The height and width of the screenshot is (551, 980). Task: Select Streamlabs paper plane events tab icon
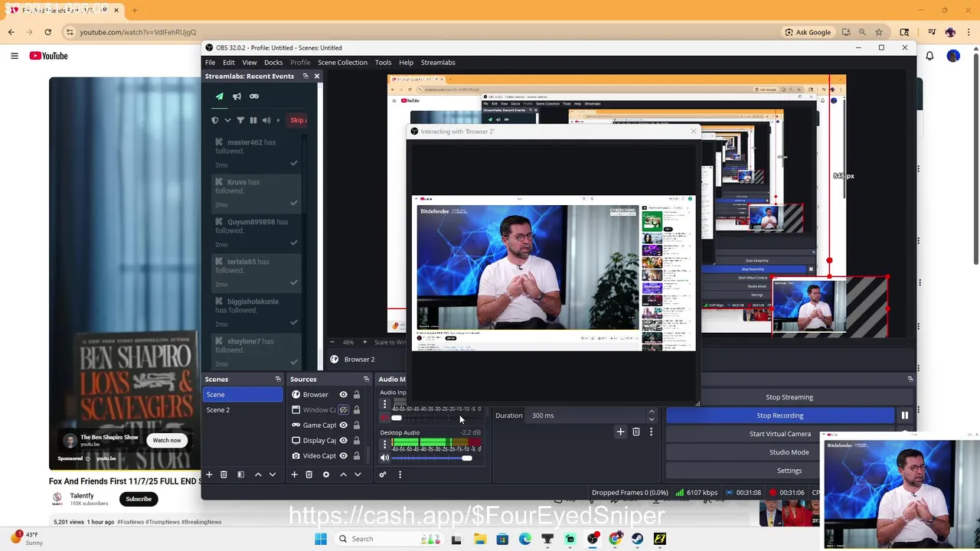point(220,96)
